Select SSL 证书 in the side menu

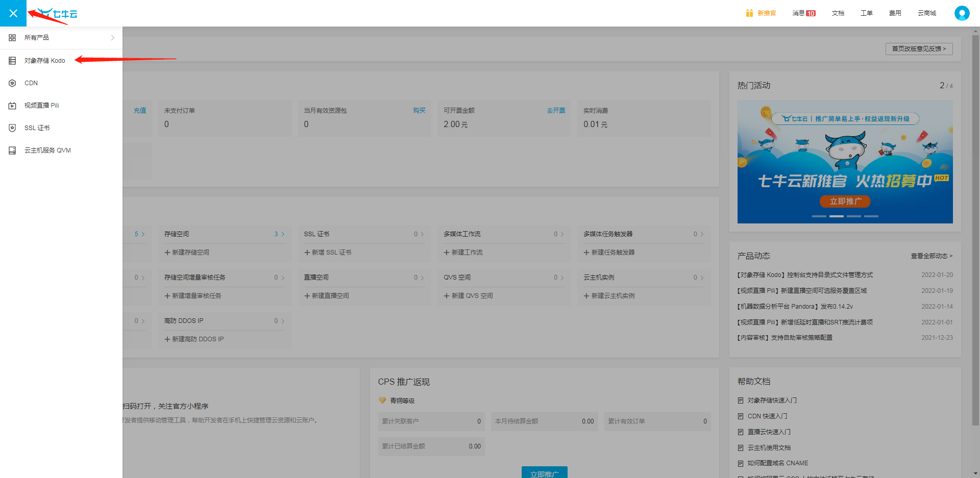(x=61, y=128)
